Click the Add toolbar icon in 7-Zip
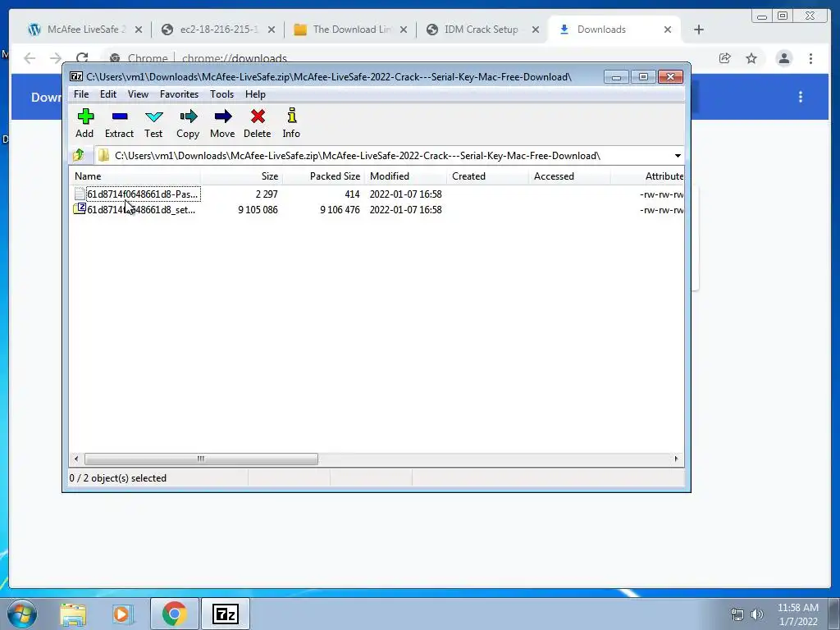Screen dimensions: 840x630 point(84,123)
